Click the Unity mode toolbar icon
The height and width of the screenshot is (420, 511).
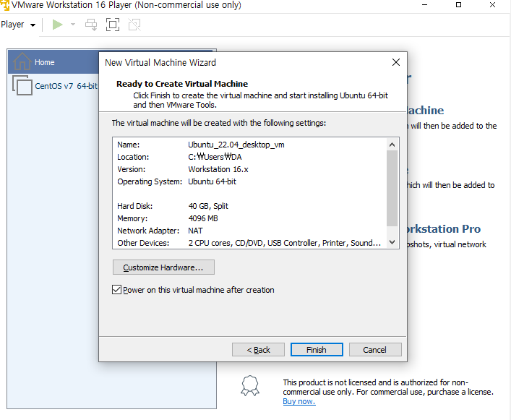coord(134,25)
